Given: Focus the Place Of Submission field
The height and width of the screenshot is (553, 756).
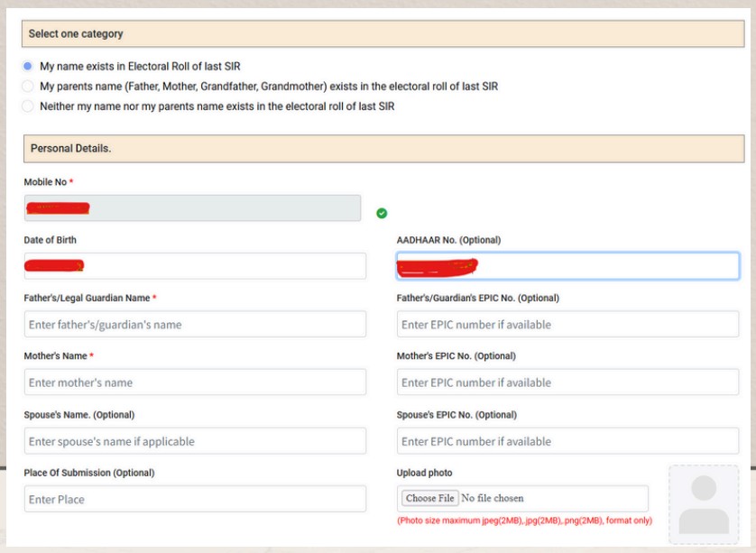Looking at the screenshot, I should pyautogui.click(x=195, y=499).
